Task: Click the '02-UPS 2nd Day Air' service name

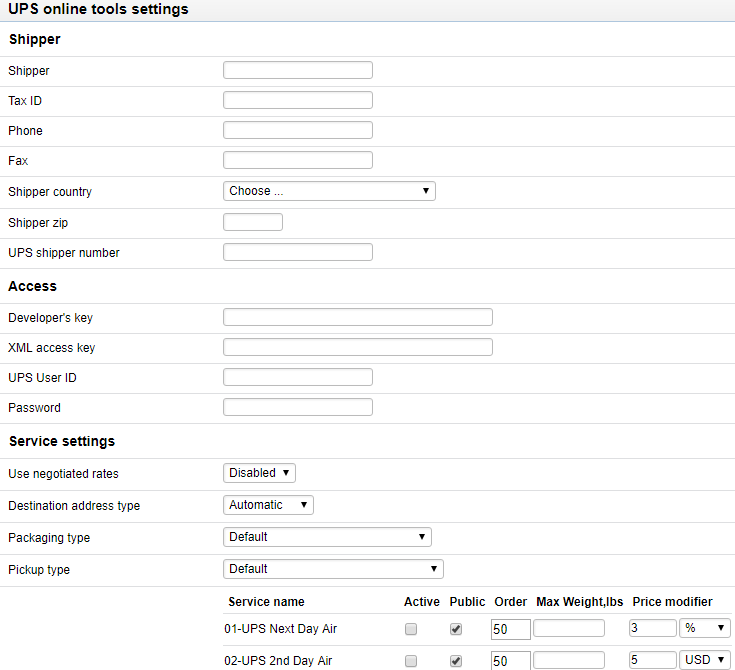Action: 278,661
